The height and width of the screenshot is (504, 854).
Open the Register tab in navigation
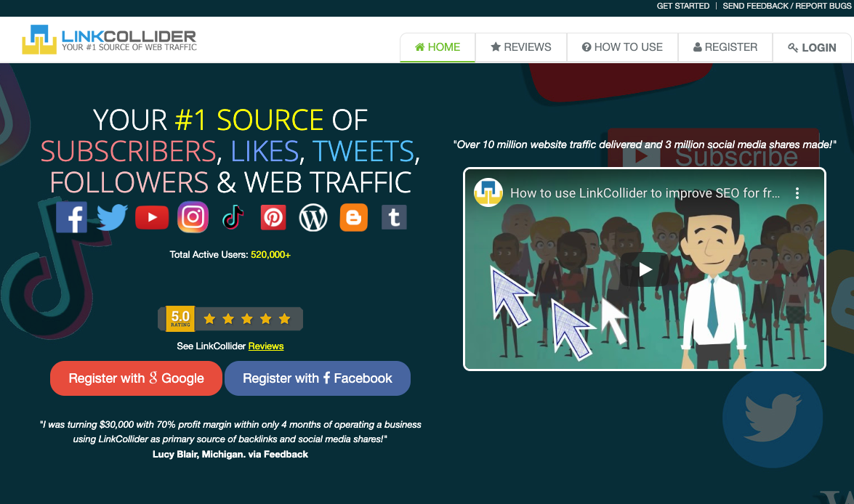[x=725, y=47]
